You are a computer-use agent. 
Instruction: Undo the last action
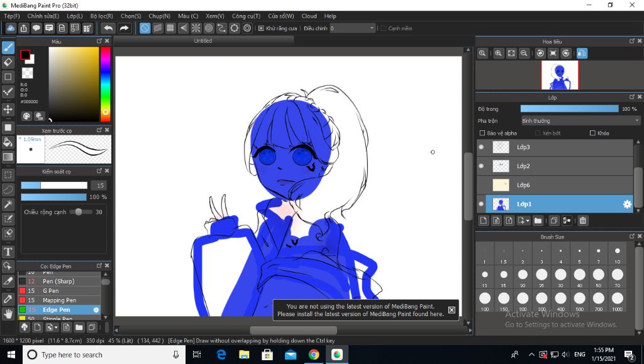coord(108,28)
